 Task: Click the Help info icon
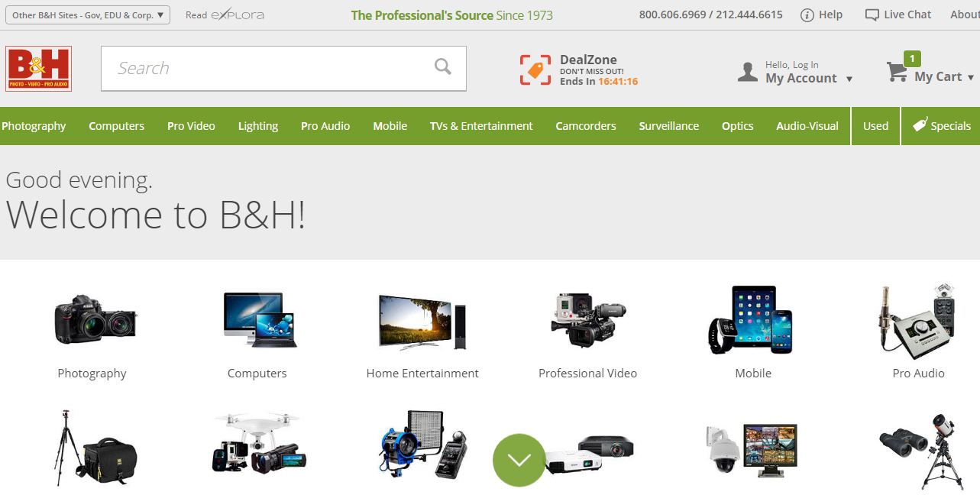tap(807, 15)
